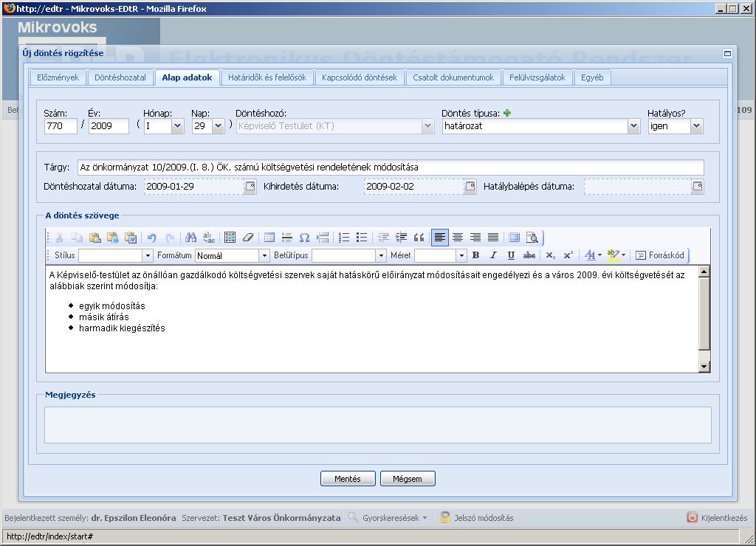The height and width of the screenshot is (546, 756).
Task: Decrease the paragraph indent
Action: pyautogui.click(x=383, y=238)
